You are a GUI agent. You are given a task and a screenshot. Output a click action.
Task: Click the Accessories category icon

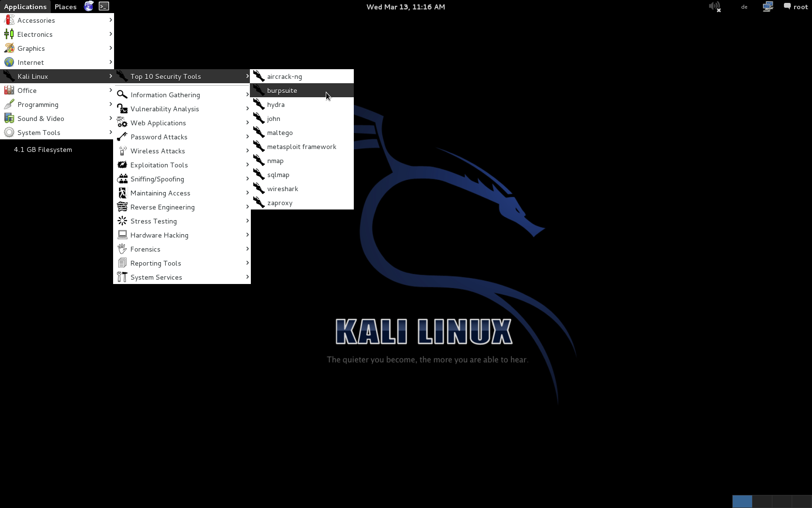click(x=9, y=20)
